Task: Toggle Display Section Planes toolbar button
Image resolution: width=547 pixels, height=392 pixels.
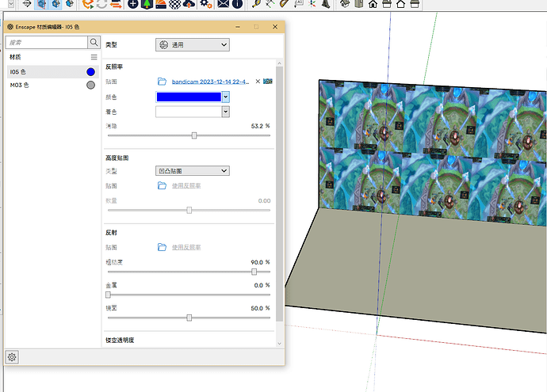Action: 41,4
